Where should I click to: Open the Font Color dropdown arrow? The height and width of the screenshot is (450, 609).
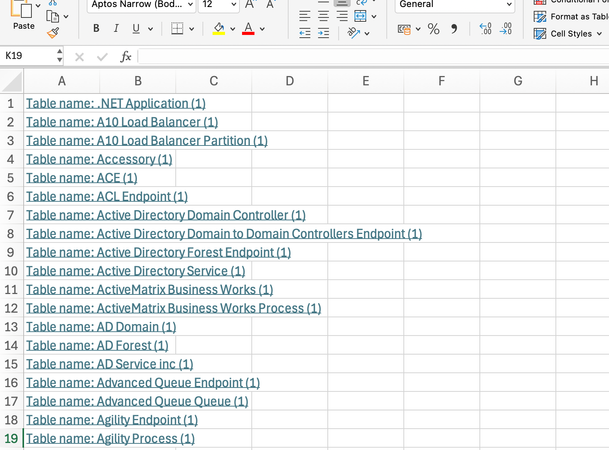point(262,29)
